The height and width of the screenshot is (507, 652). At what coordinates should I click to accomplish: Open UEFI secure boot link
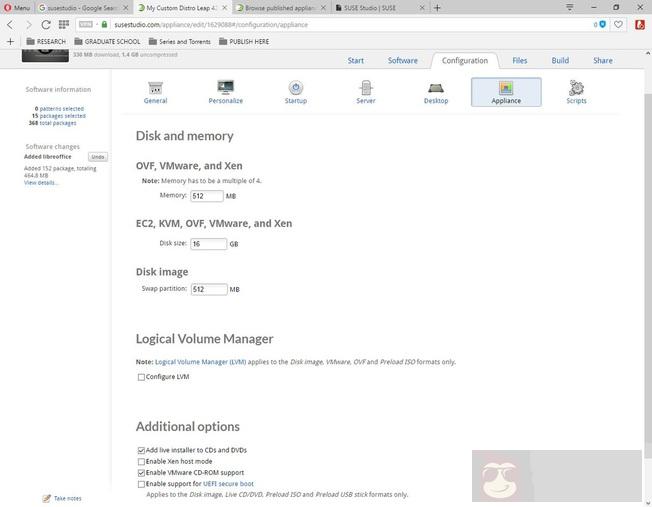228,484
